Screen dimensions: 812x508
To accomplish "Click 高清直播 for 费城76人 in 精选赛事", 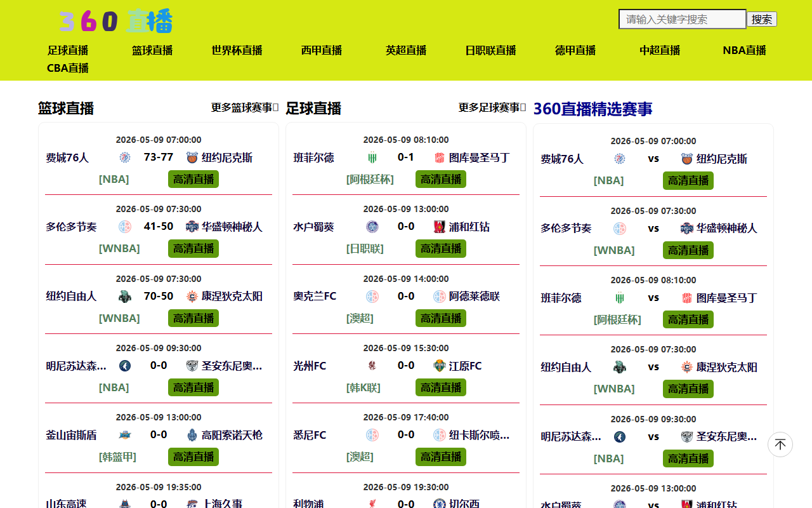I will (688, 180).
